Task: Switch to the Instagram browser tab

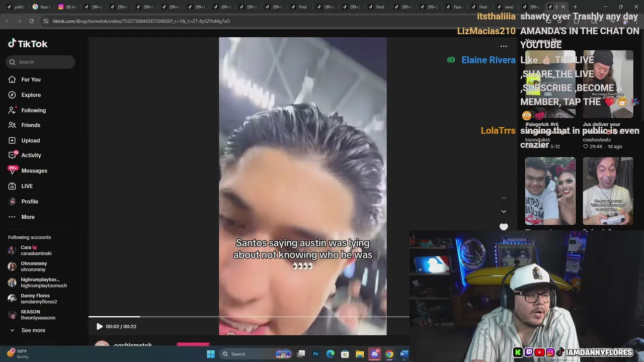Action: coord(67,7)
